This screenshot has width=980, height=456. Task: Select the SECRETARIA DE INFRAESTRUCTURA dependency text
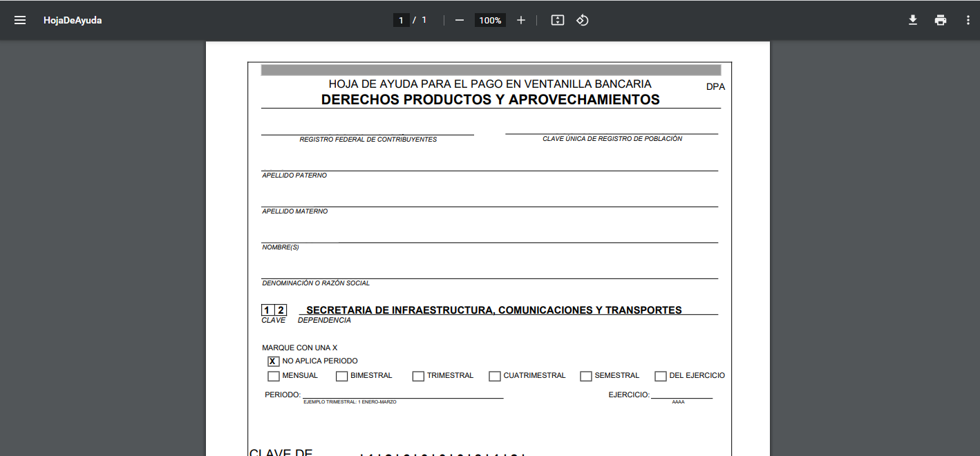(494, 310)
